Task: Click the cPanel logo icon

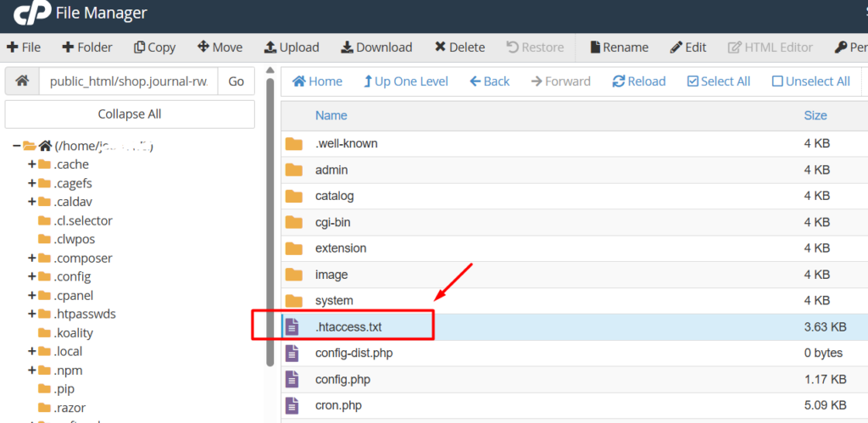Action: pos(31,14)
